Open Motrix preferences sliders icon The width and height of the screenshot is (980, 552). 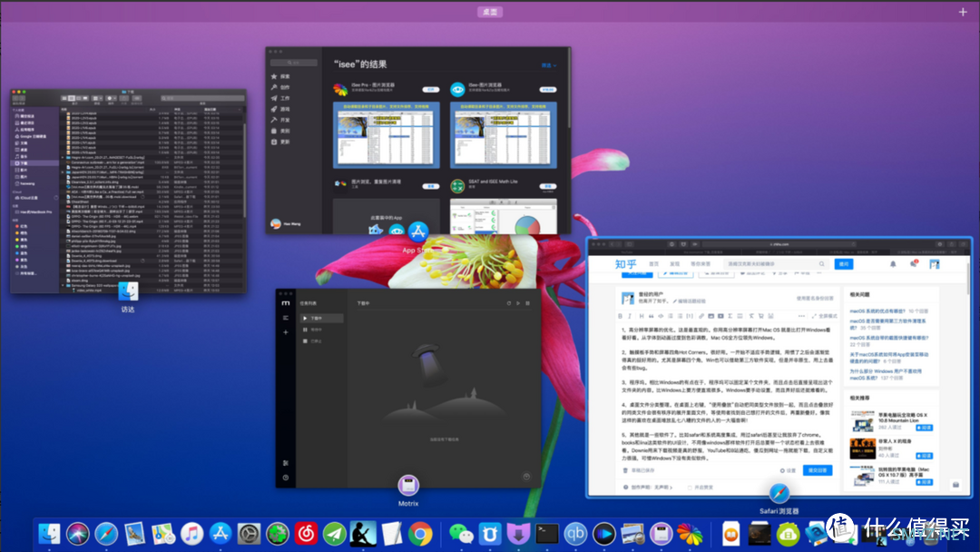286,463
